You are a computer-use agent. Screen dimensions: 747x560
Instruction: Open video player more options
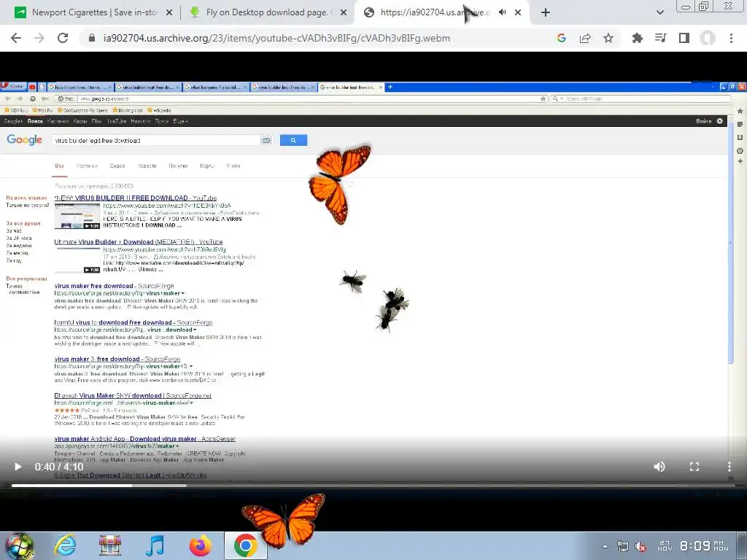click(x=729, y=467)
